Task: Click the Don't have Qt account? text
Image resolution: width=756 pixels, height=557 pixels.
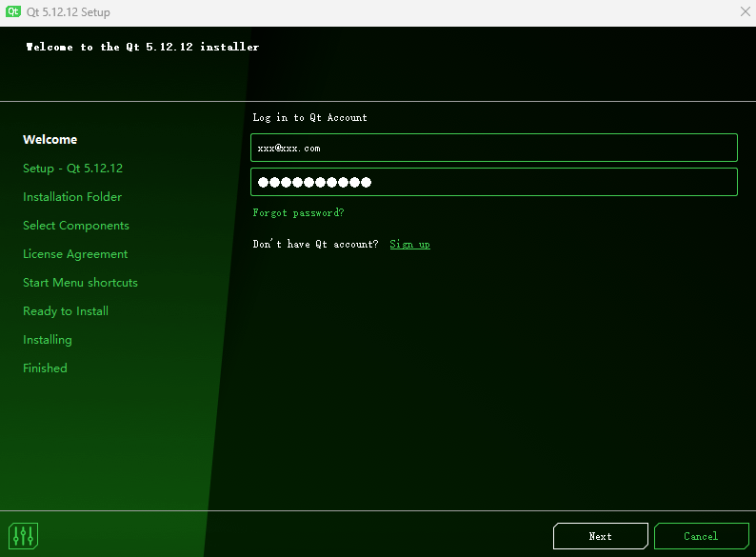Action: [x=316, y=244]
